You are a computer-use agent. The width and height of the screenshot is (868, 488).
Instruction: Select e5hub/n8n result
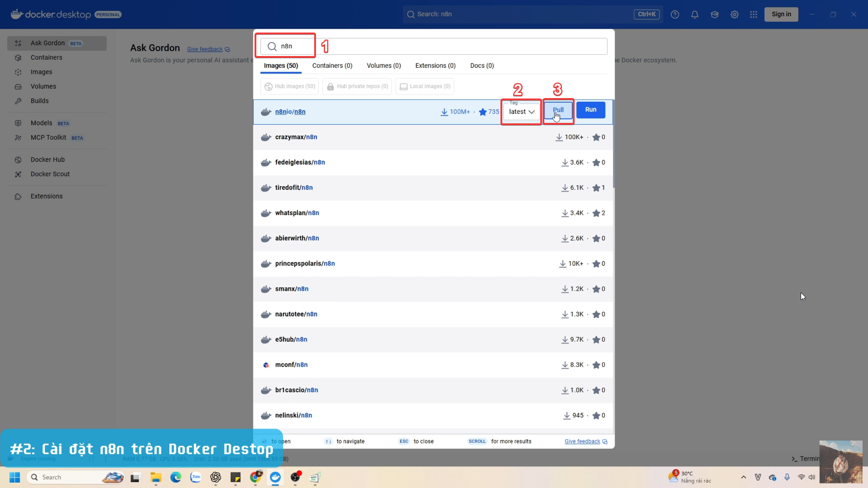[x=433, y=339]
